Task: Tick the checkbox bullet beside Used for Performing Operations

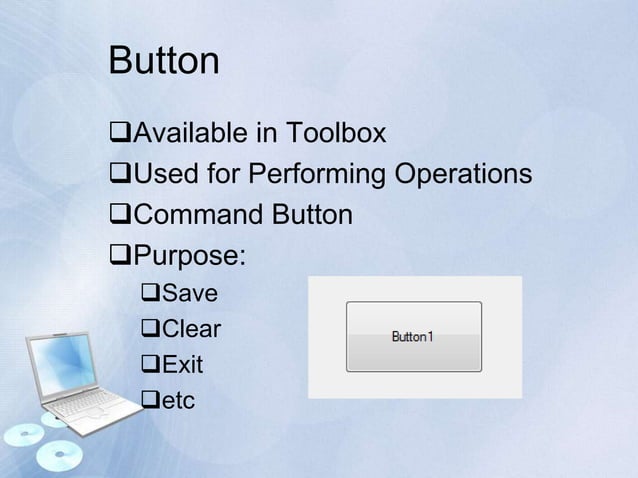Action: pos(120,173)
